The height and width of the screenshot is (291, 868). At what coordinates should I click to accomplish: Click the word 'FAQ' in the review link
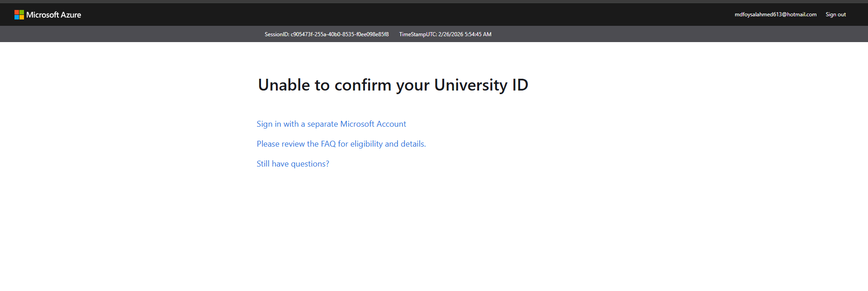328,144
